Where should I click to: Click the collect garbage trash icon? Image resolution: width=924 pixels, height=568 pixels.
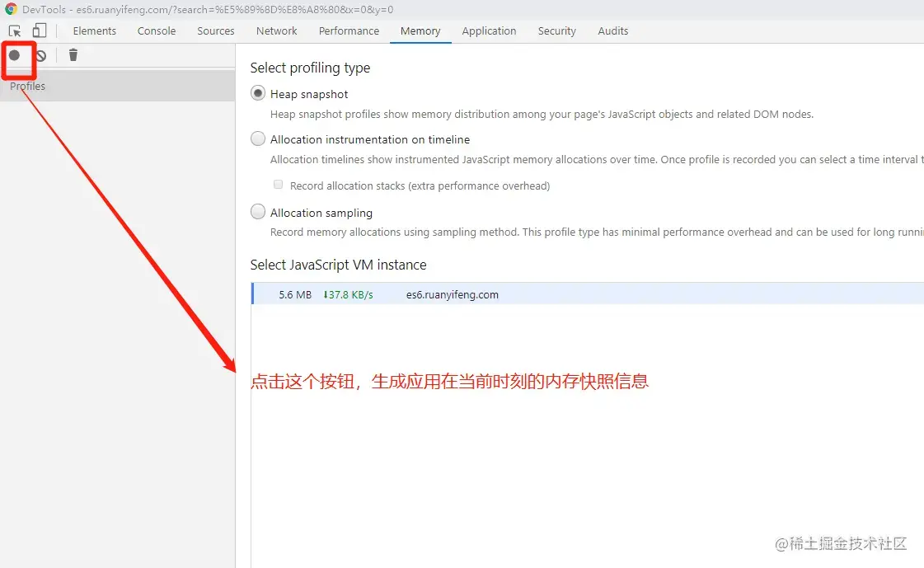click(73, 54)
